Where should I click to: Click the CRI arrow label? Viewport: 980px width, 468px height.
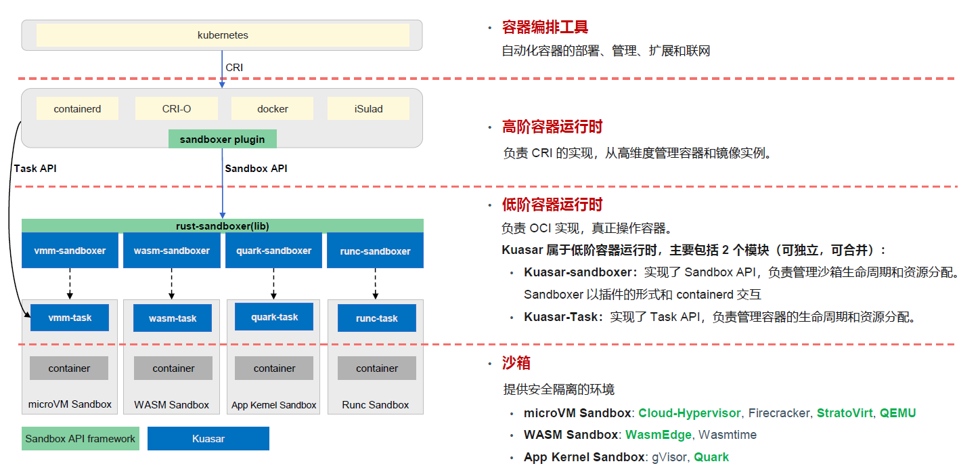[x=234, y=68]
